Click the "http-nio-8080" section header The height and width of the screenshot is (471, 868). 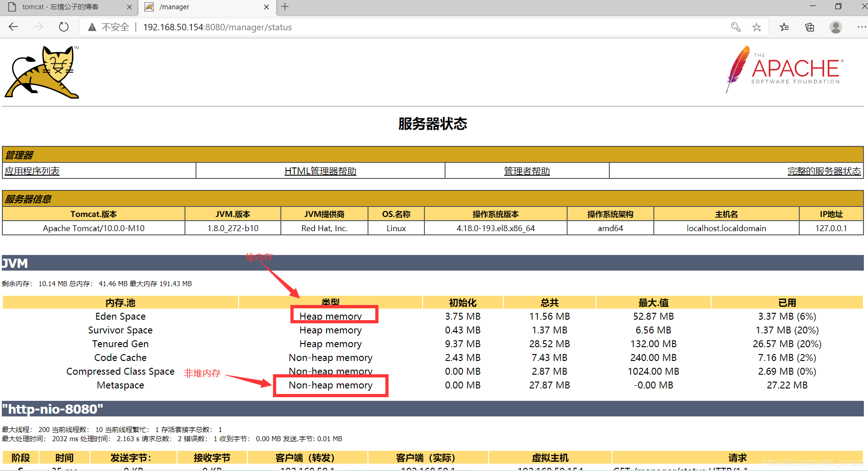pos(433,409)
